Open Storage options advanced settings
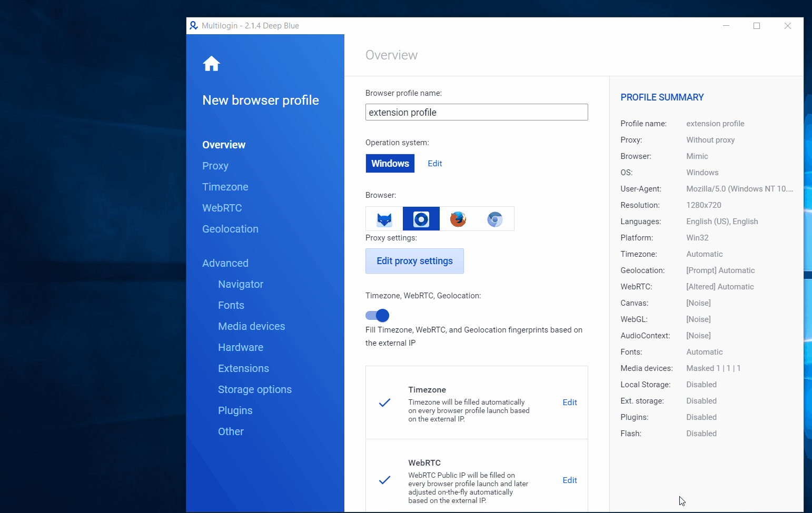The image size is (812, 513). 255,389
